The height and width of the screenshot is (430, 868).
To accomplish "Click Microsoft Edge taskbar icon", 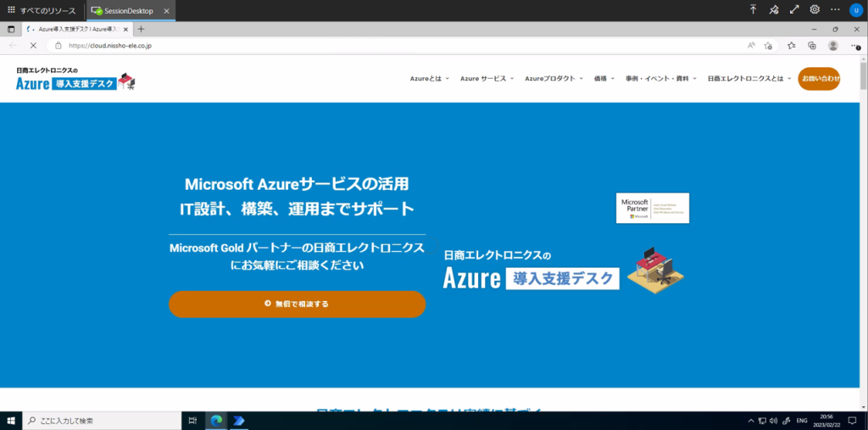I will 216,421.
